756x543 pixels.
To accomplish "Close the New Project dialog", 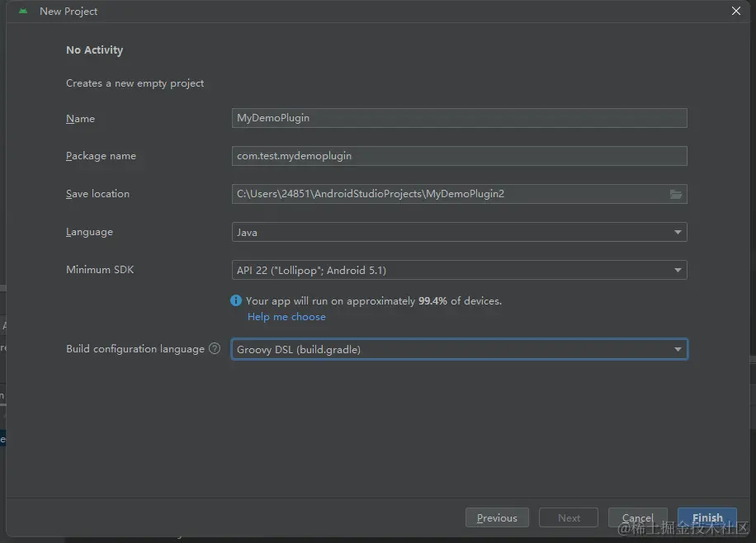I will (x=736, y=11).
